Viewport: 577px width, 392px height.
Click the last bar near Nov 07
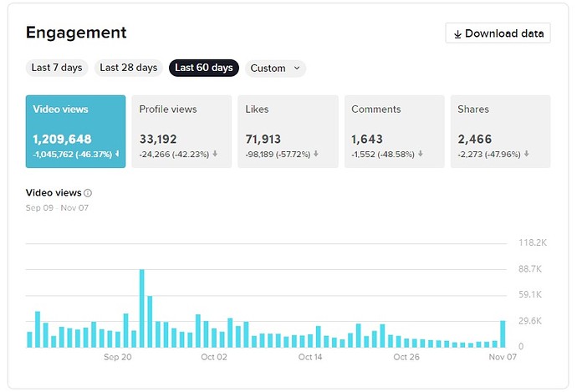(503, 334)
